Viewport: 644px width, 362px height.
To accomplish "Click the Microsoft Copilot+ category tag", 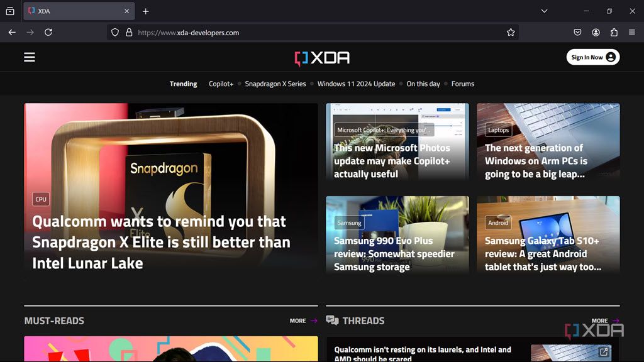I will tap(384, 129).
